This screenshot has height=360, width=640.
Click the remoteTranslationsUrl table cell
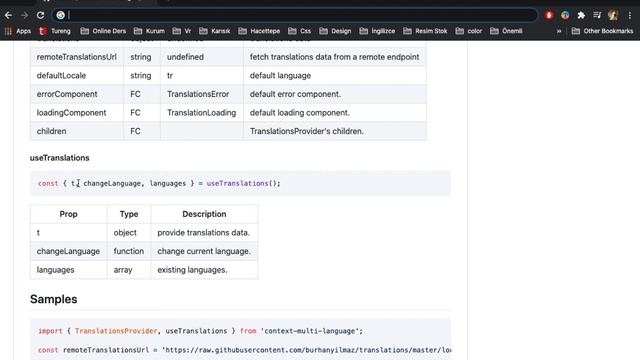(77, 57)
